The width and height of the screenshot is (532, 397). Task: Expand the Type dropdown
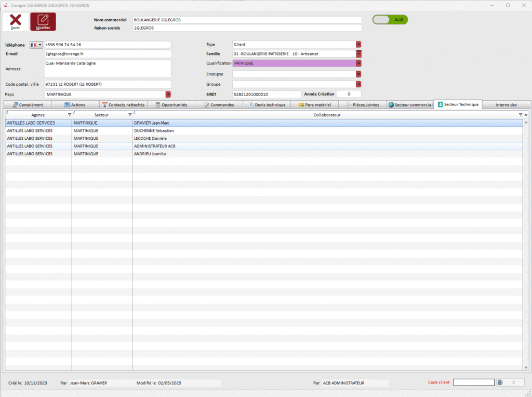[x=358, y=45]
